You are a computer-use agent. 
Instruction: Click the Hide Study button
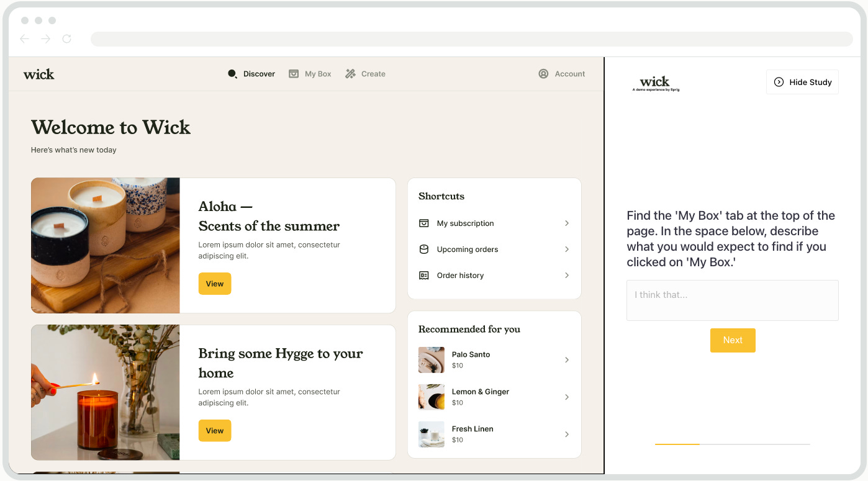(x=803, y=82)
